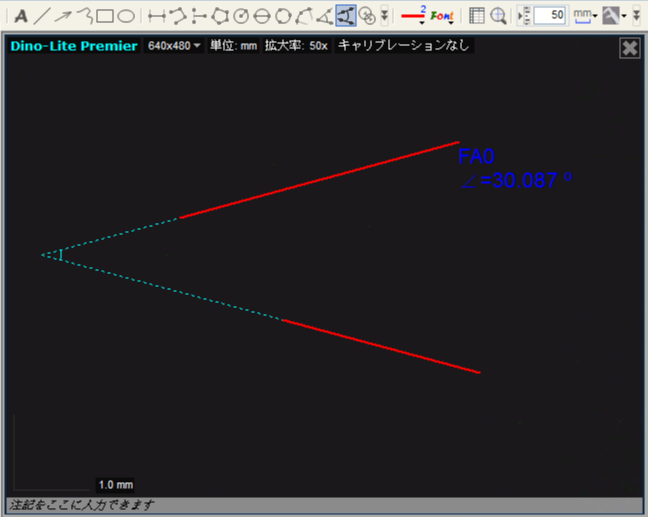Click the Dino-Lite Premier title
This screenshot has height=517, width=648.
pyautogui.click(x=74, y=45)
